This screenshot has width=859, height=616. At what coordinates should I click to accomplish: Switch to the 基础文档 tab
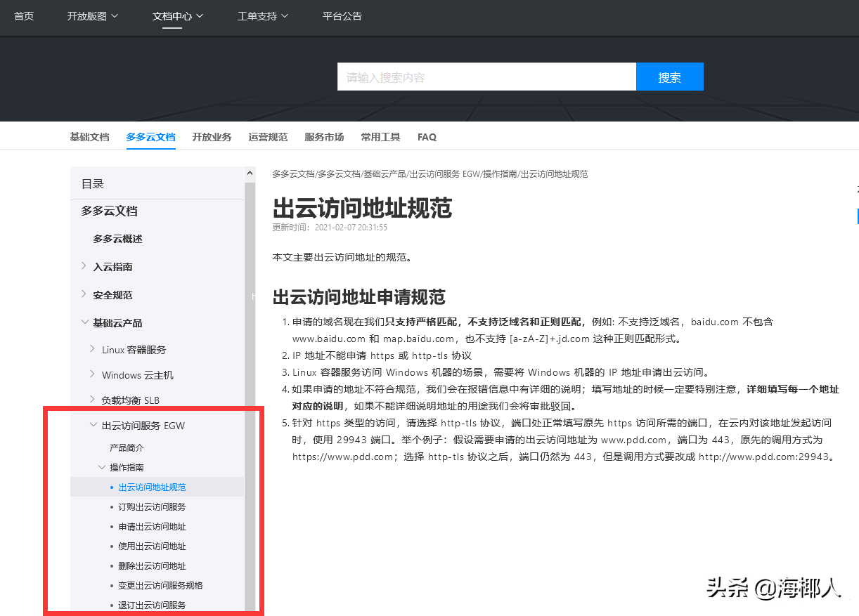pos(89,137)
